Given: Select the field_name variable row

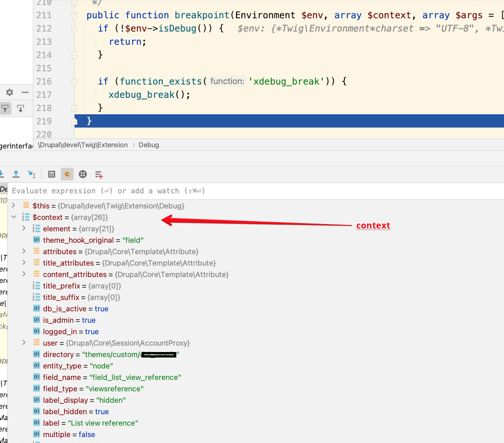Looking at the screenshot, I should 256,377.
